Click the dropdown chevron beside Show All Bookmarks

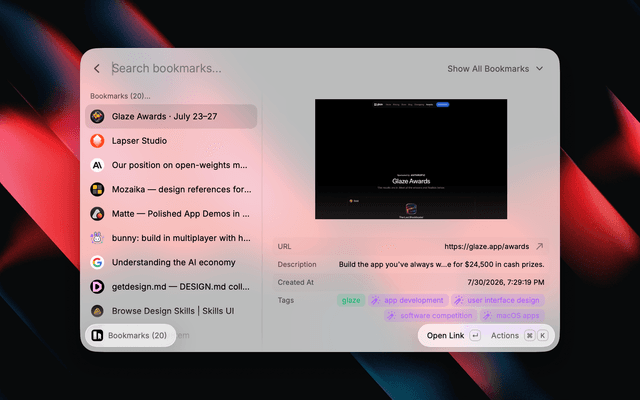coord(540,69)
